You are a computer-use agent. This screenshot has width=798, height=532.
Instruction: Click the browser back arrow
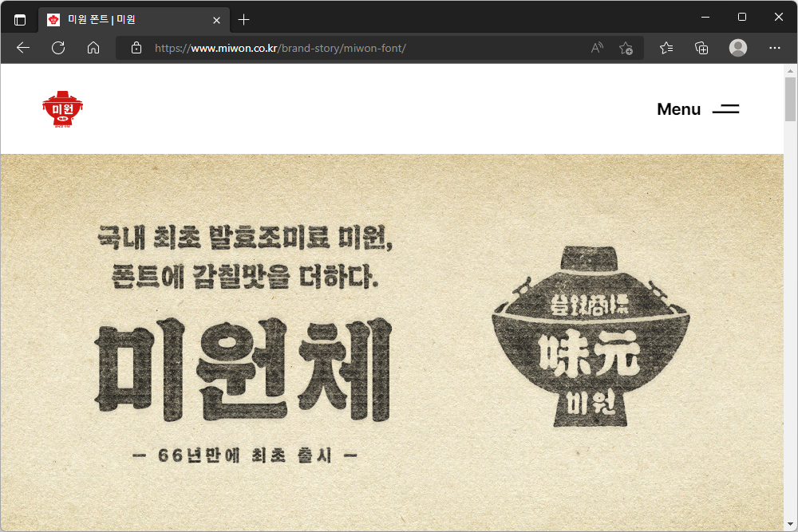(x=23, y=49)
